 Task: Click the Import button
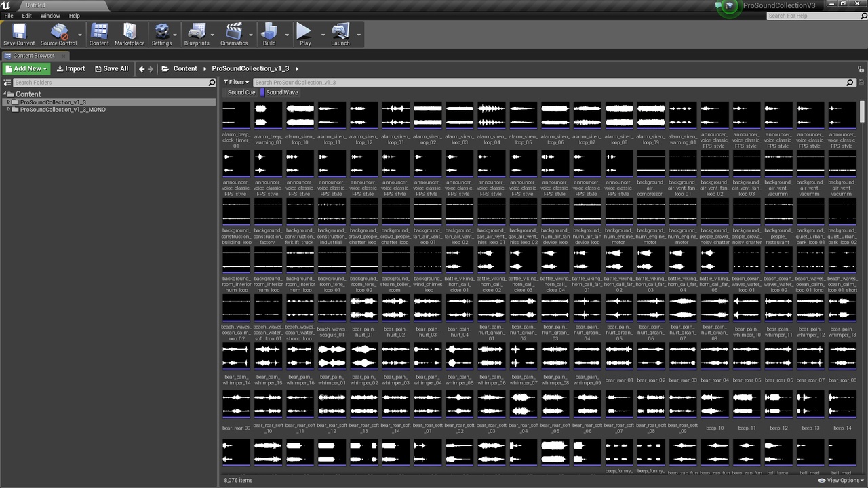point(71,68)
